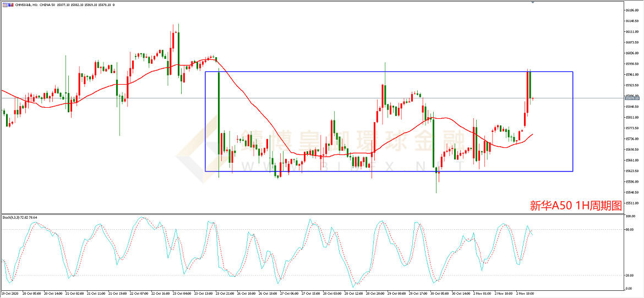Select the blue rectangle's top border line

[385, 72]
